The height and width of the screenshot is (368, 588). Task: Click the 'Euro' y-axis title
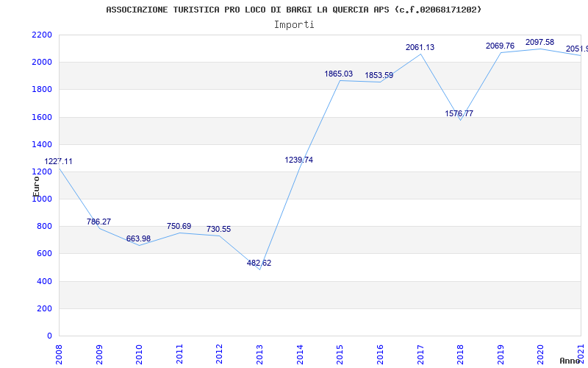(x=36, y=186)
